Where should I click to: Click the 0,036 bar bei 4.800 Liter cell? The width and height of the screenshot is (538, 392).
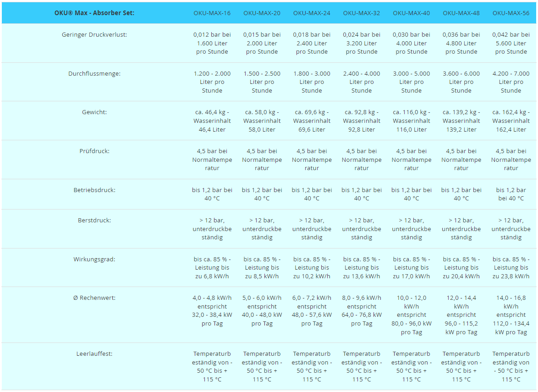click(x=461, y=43)
